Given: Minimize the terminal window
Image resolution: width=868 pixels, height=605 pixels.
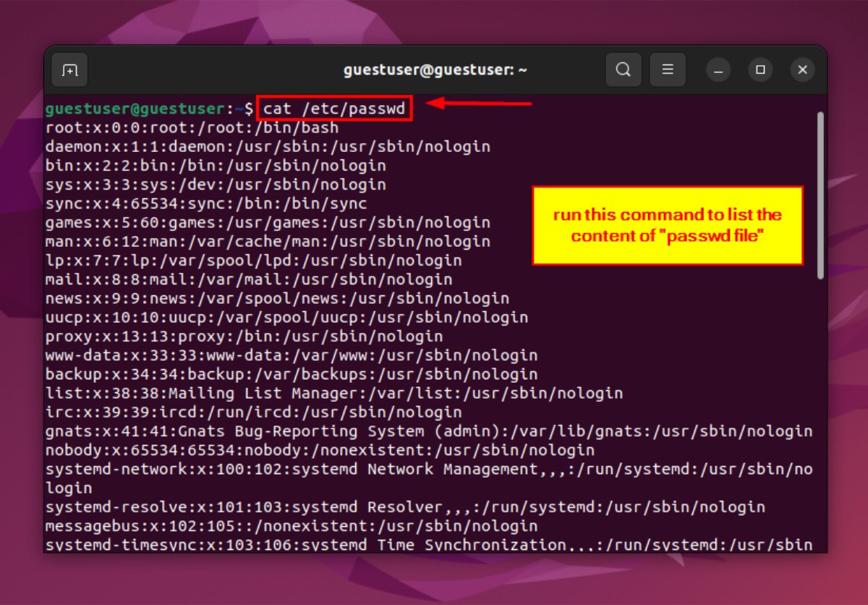Looking at the screenshot, I should pyautogui.click(x=718, y=70).
